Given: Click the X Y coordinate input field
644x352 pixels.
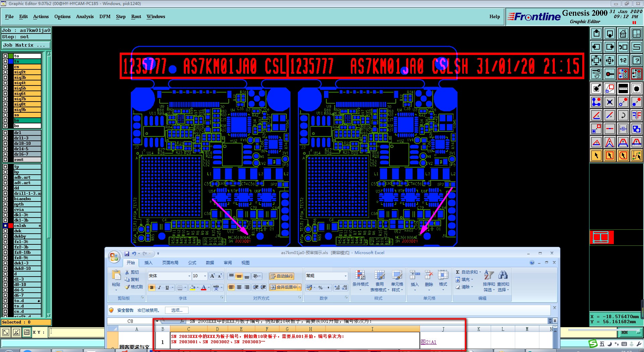Looking at the screenshot, I should 77,332.
